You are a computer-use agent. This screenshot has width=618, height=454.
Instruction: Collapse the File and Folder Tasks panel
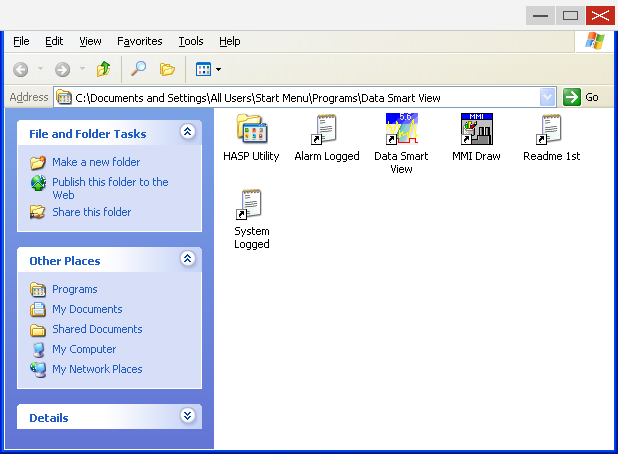point(188,131)
